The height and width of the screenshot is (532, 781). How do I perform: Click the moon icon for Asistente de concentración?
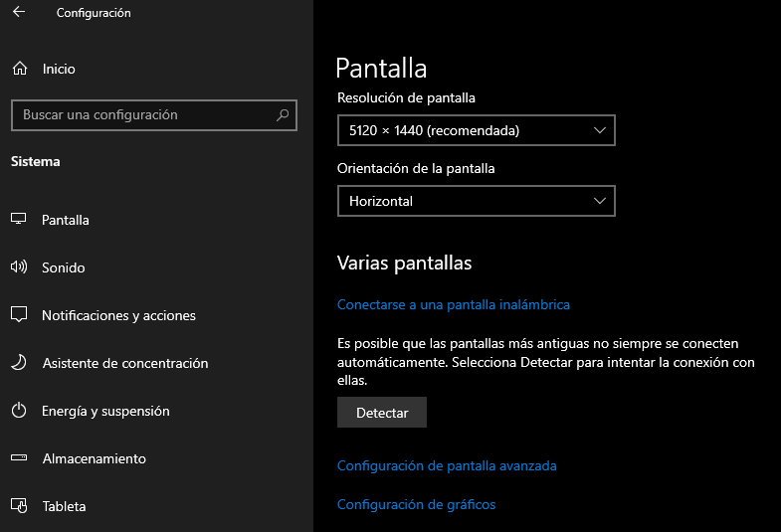coord(19,363)
